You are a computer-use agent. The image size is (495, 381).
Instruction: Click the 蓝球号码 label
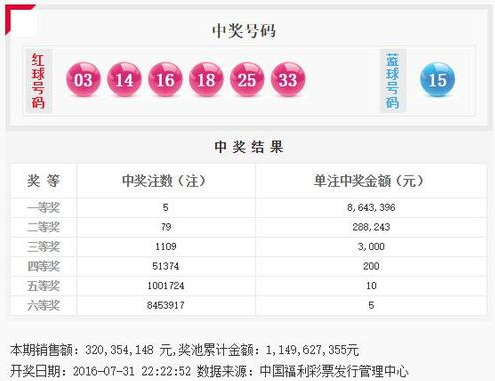tap(393, 81)
